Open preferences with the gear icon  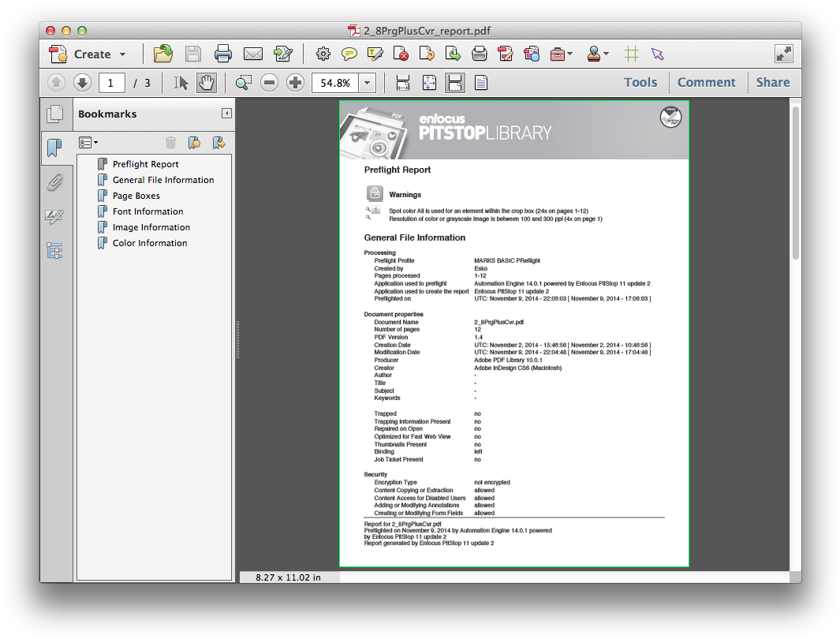tap(323, 54)
